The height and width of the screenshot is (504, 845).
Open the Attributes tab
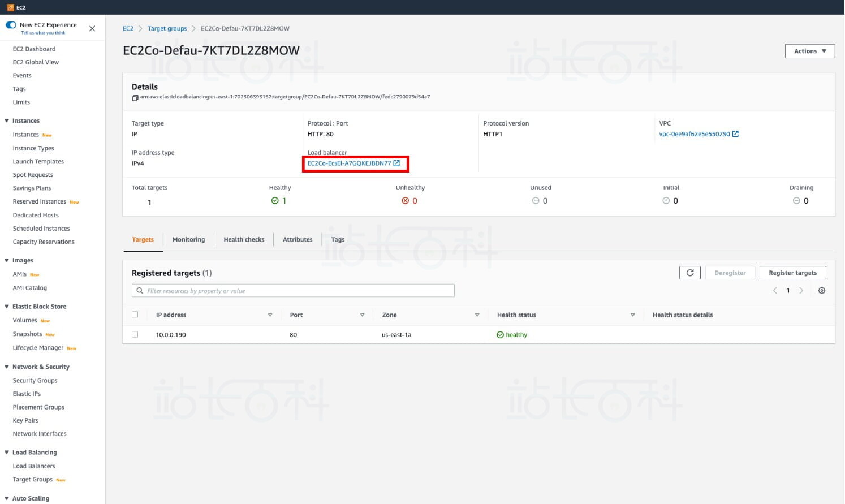tap(298, 240)
